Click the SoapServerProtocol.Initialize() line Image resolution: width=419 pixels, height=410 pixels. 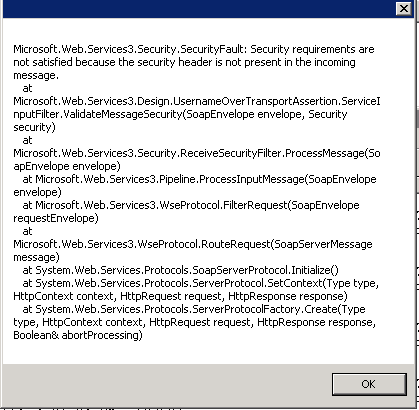click(x=181, y=270)
